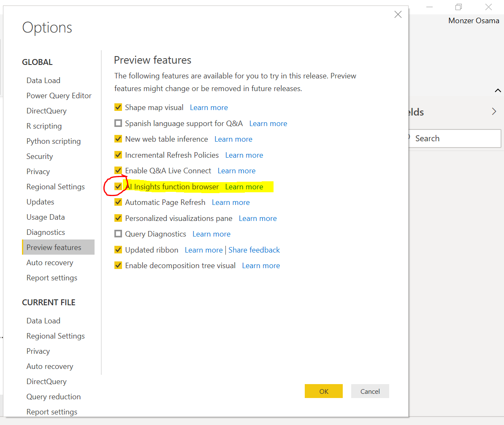This screenshot has width=504, height=425.
Task: Expand the Fields pane chevron
Action: pyautogui.click(x=494, y=112)
